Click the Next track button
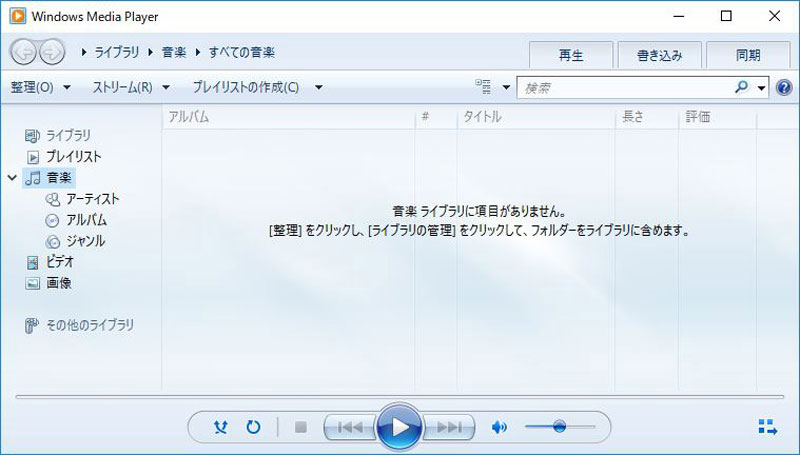 pos(449,427)
